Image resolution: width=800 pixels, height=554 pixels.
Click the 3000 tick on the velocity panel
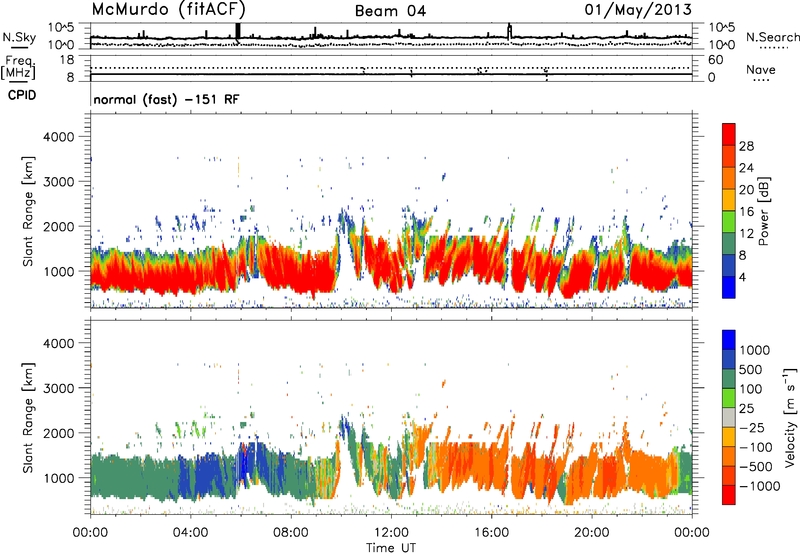click(x=59, y=388)
